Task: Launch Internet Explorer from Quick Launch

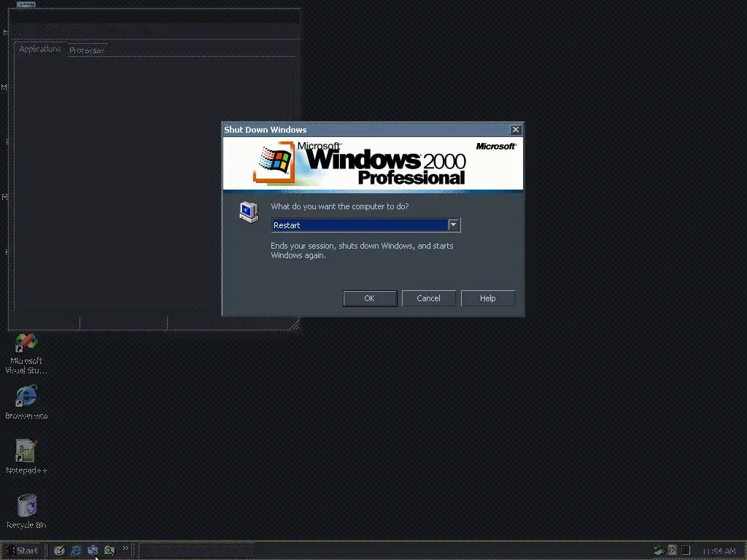Action: (76, 551)
